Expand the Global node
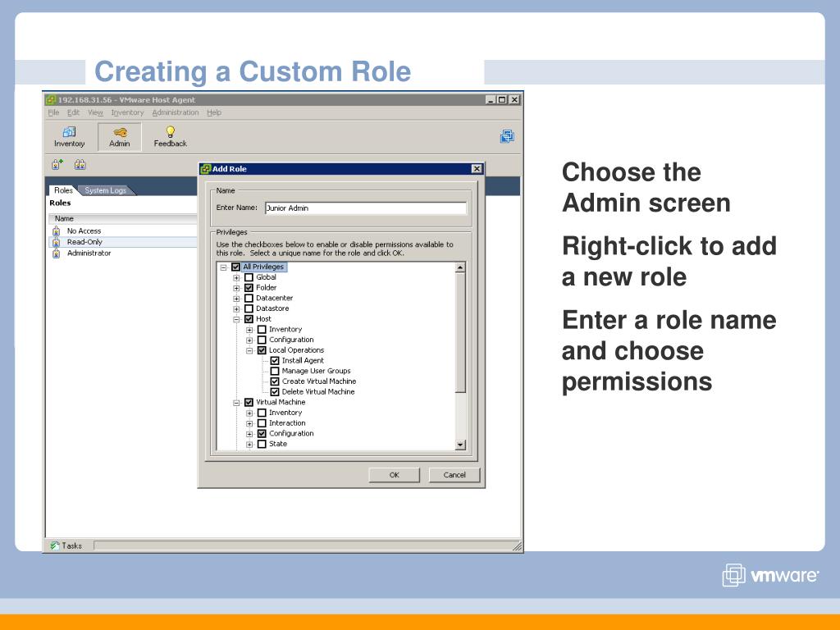The width and height of the screenshot is (840, 630). pos(236,278)
